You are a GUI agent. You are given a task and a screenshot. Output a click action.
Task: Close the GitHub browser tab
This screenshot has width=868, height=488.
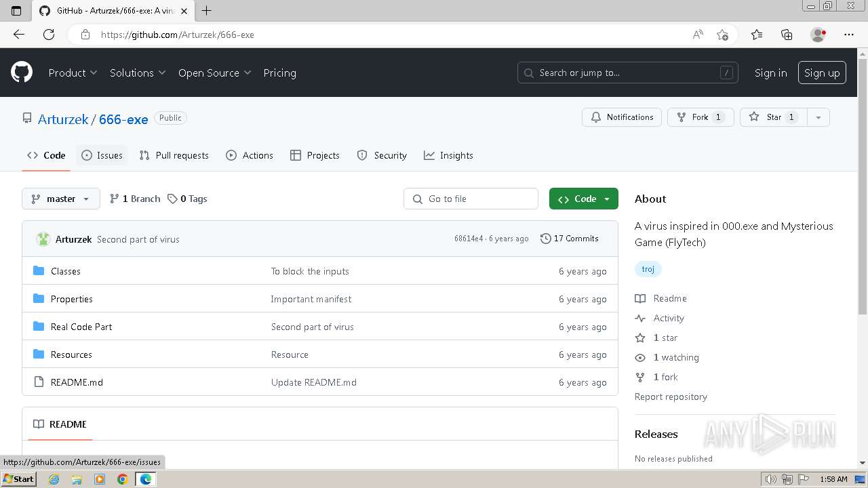184,11
